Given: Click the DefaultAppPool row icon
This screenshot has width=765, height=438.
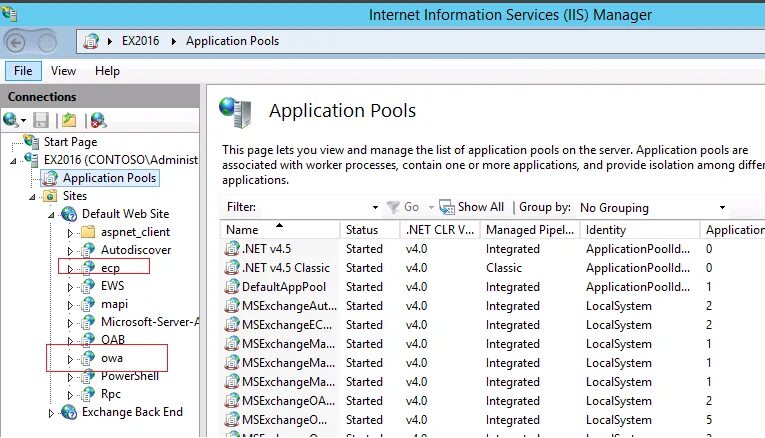Looking at the screenshot, I should tap(232, 287).
